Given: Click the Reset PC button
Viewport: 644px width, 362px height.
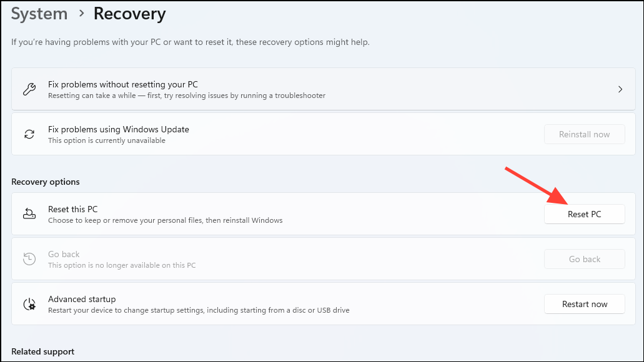Looking at the screenshot, I should point(585,214).
